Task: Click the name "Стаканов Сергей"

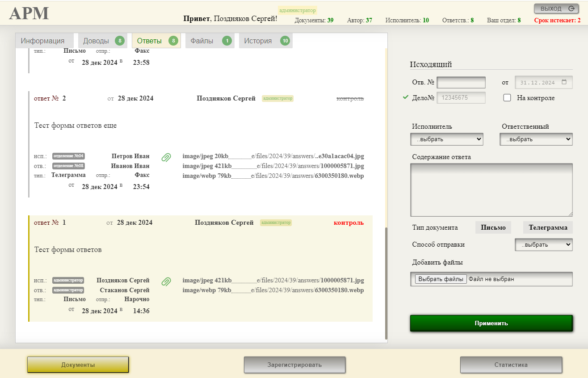Action: point(125,290)
